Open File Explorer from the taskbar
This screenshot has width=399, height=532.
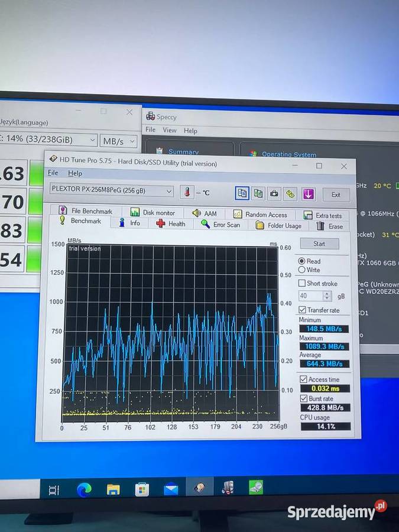[x=113, y=489]
